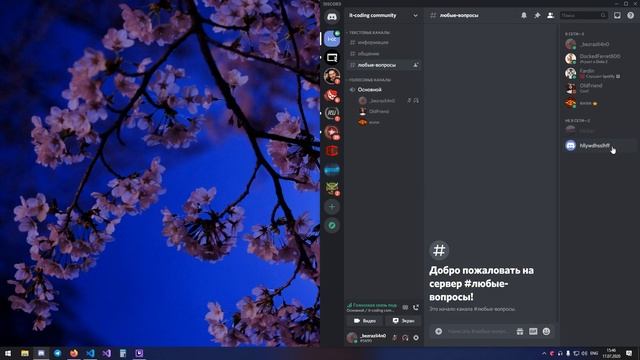Viewport: 640px width, 360px height.
Task: Open the black monitor-logo server
Action: (x=332, y=58)
